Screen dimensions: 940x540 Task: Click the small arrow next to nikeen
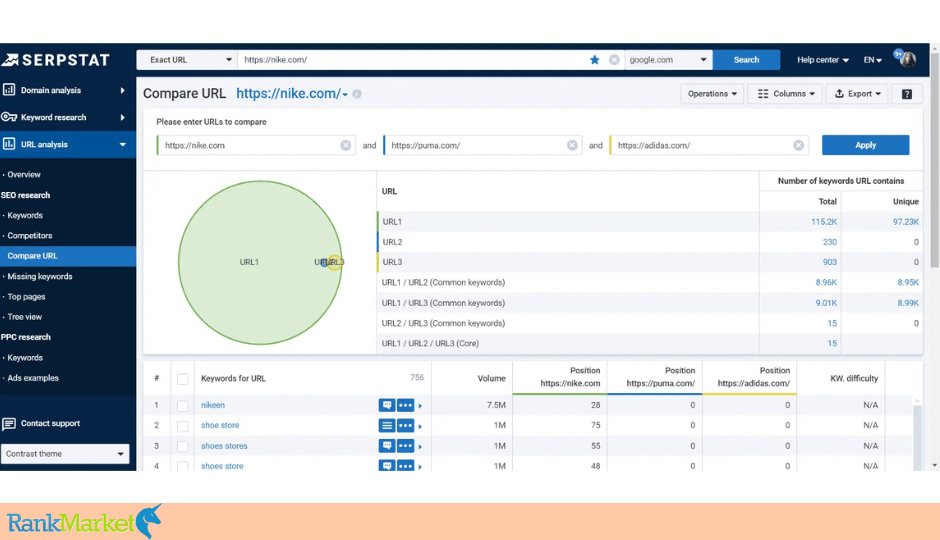[x=420, y=406]
